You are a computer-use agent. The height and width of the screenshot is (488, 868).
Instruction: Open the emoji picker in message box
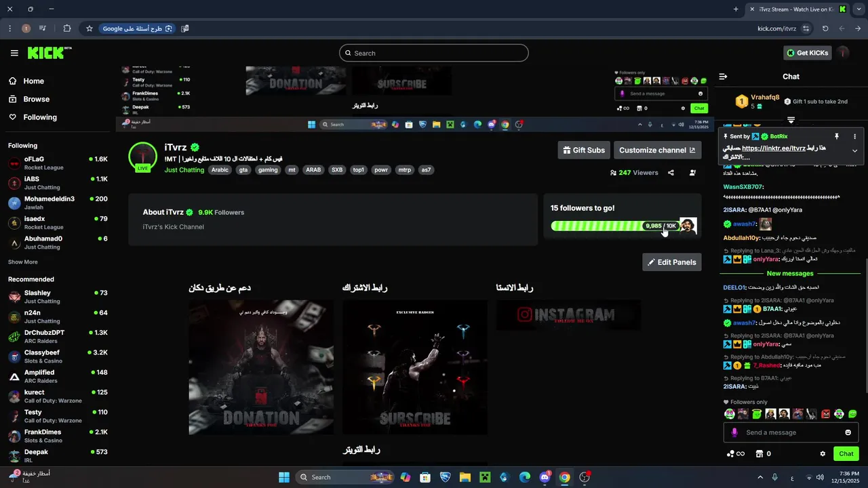point(848,432)
